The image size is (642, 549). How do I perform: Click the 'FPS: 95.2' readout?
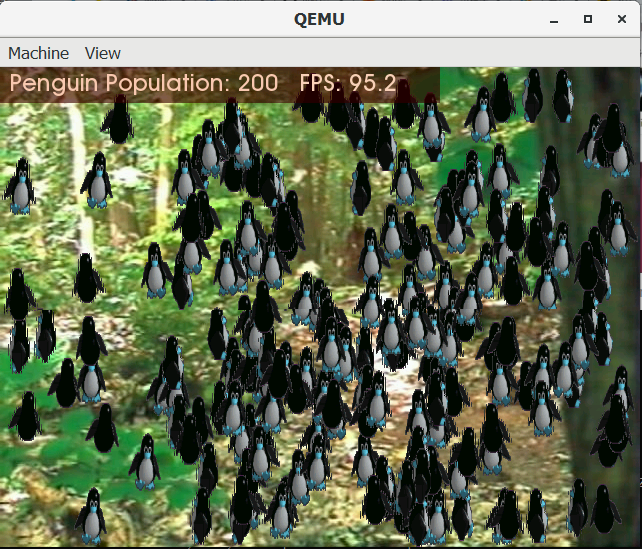(348, 83)
